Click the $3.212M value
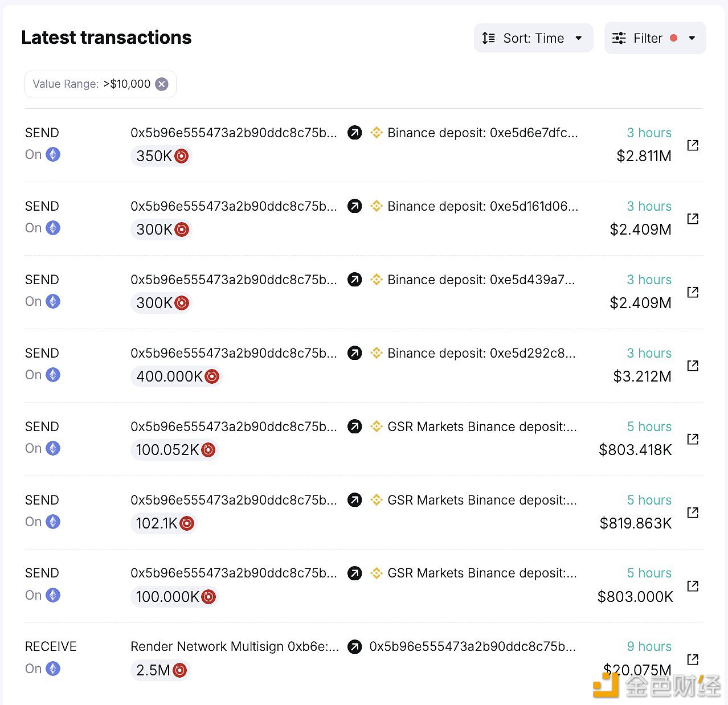This screenshot has height=705, width=728. (x=642, y=376)
